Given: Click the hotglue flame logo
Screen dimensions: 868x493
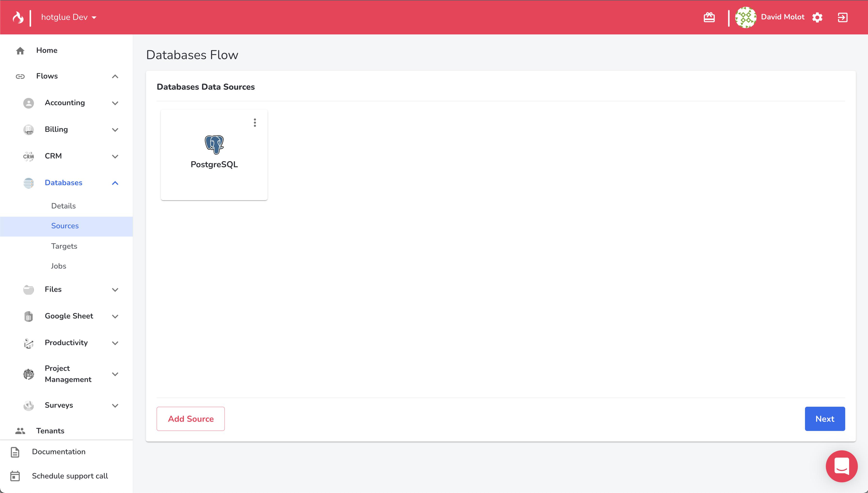Looking at the screenshot, I should point(18,17).
